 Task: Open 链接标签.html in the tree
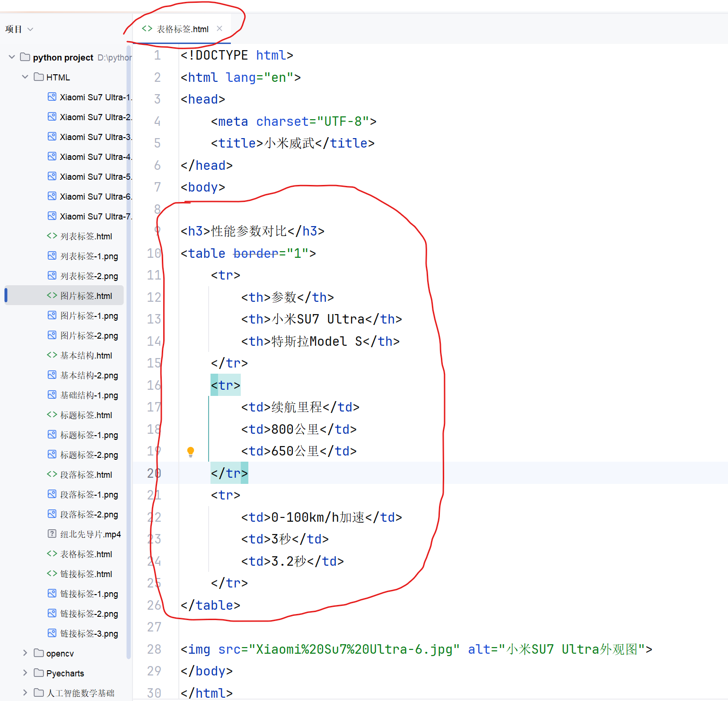(x=79, y=574)
